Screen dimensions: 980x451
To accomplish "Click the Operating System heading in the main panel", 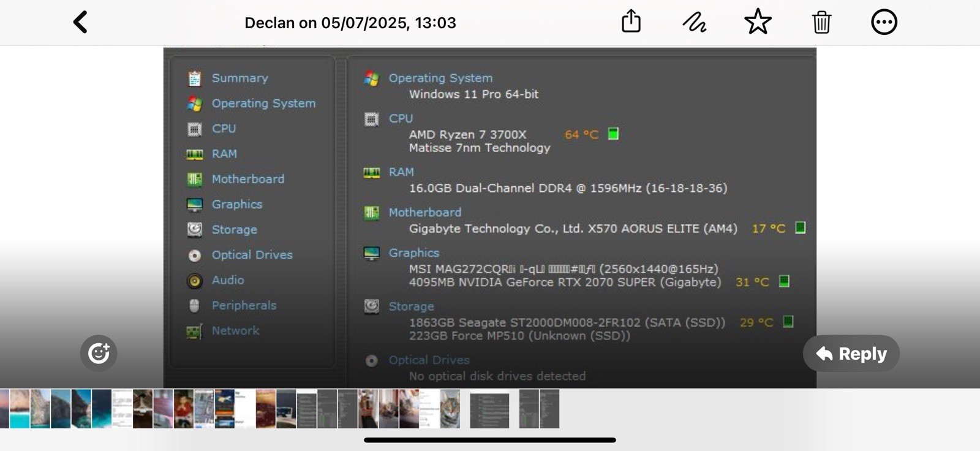I will click(440, 78).
